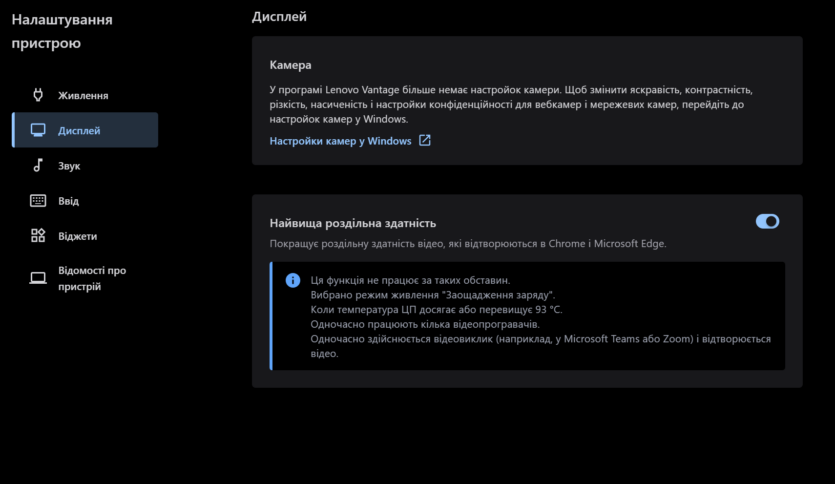Viewport: 835px width, 484px height.
Task: Click the power plug icon beside Живлення
Action: tap(38, 95)
